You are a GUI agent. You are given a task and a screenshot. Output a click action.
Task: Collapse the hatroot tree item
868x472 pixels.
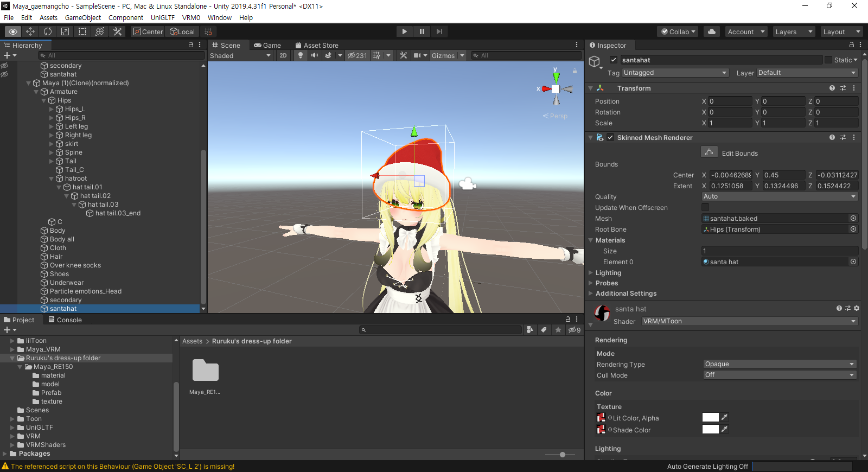(52, 178)
